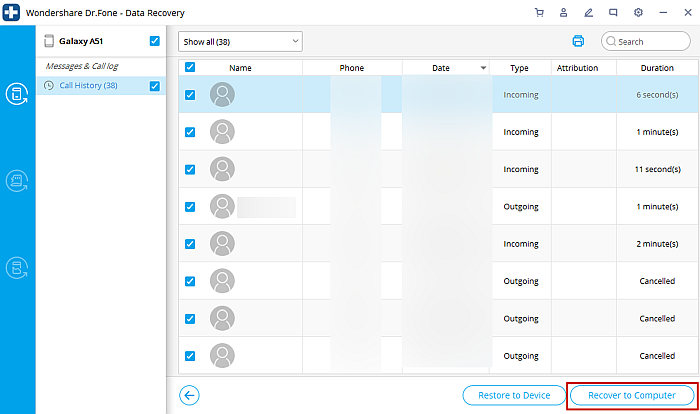This screenshot has width=700, height=414.
Task: Click Outgoing type in 1 minute(s) row
Action: 521,207
